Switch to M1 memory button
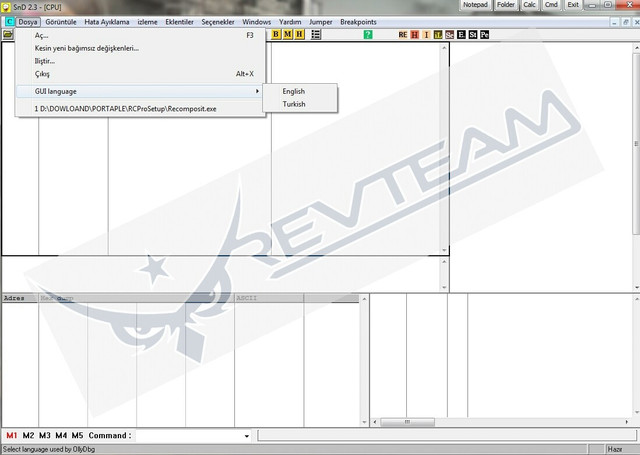This screenshot has height=455, width=640. tap(12, 435)
